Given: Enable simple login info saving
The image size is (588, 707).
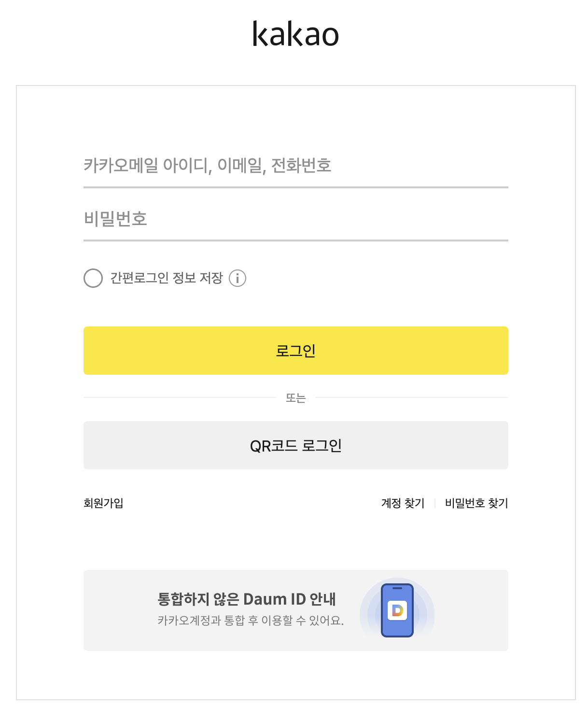Looking at the screenshot, I should 92,278.
